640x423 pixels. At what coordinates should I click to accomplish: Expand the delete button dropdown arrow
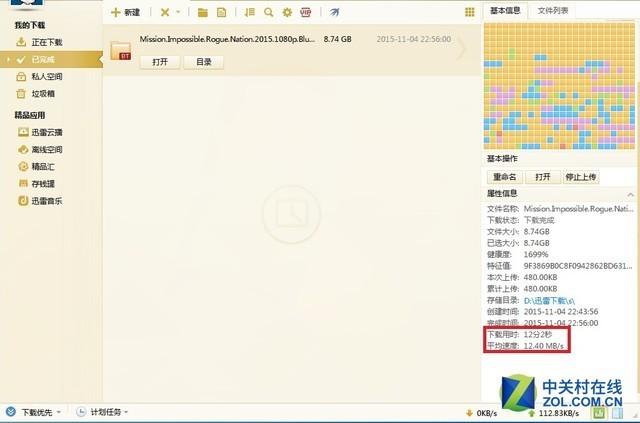pos(178,12)
